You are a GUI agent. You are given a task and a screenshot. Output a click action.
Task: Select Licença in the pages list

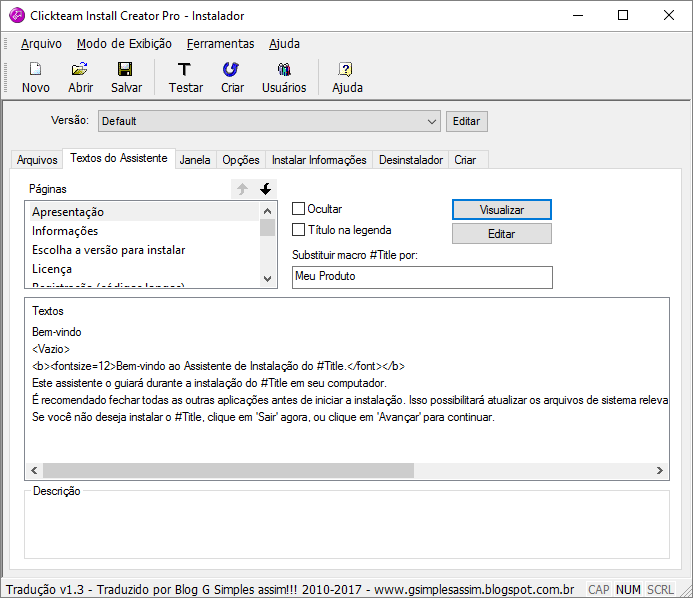point(144,269)
